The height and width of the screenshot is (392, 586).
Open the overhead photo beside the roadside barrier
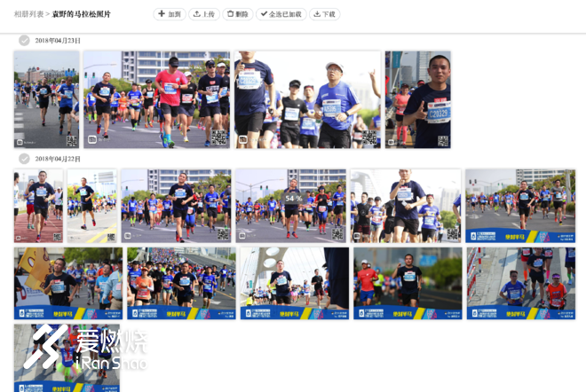521,284
